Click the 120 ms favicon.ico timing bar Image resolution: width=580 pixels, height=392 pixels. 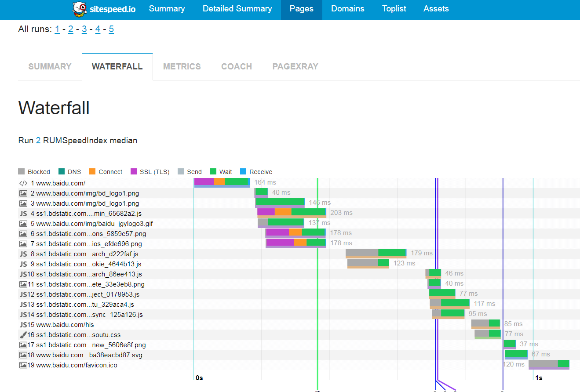[549, 364]
